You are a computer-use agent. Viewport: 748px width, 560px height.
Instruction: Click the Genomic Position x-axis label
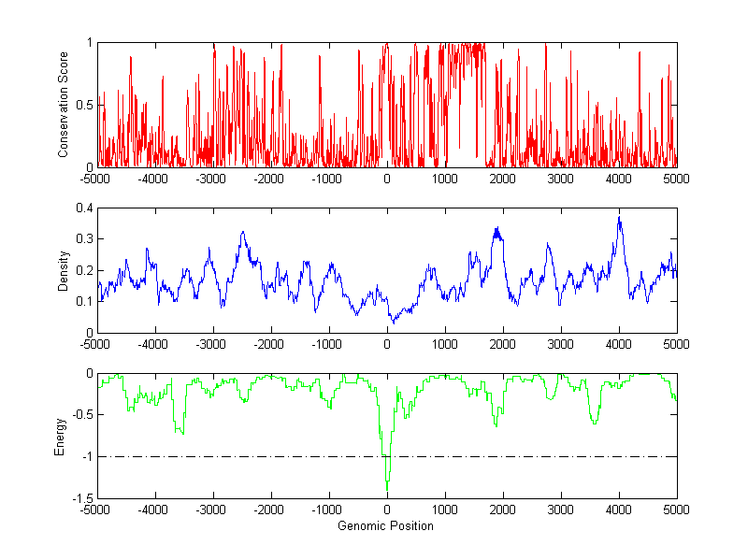click(385, 526)
